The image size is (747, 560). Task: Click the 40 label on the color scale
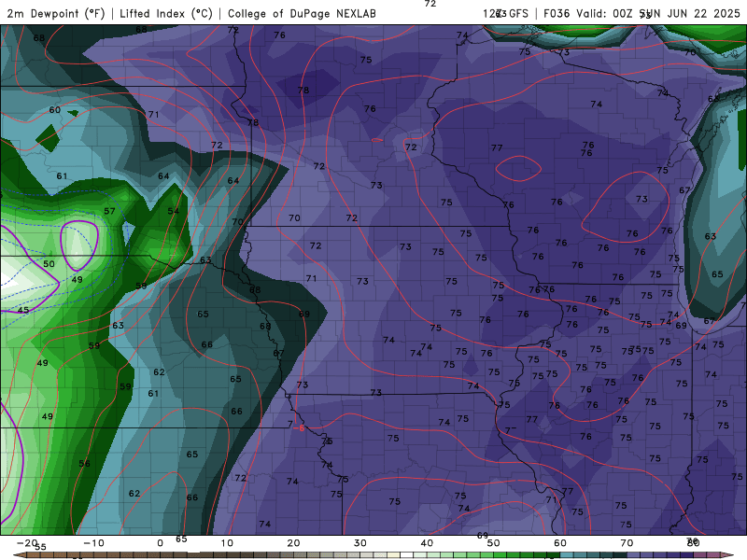point(427,543)
